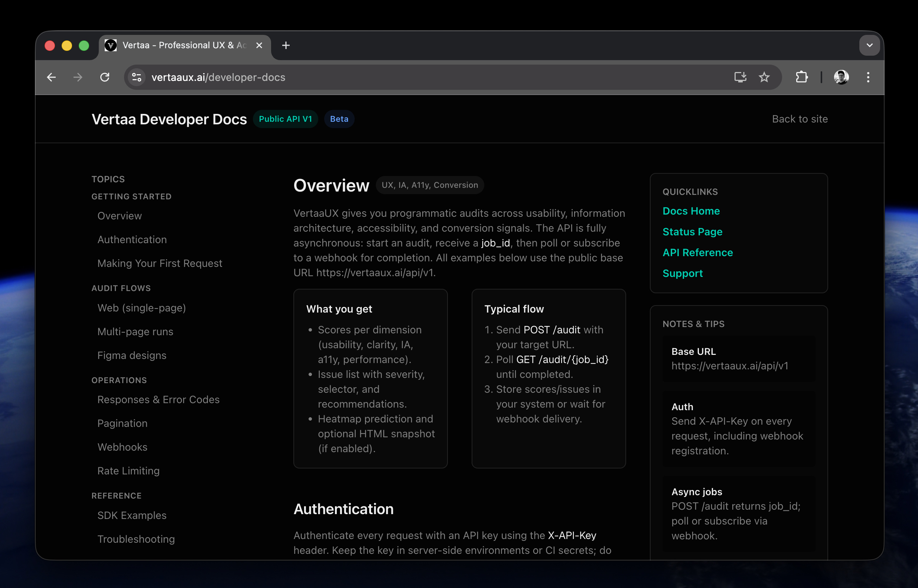Open the Webhooks sidebar topic
918x588 pixels.
122,447
